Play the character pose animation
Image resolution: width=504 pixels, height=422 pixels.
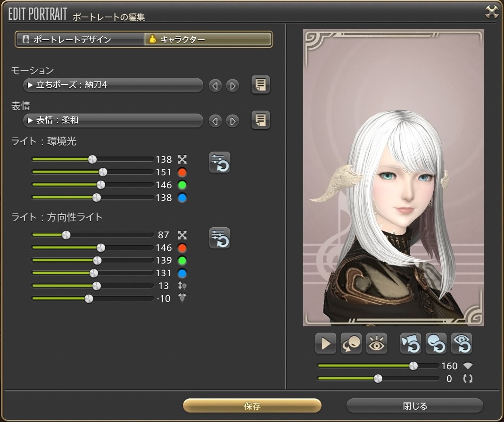(x=325, y=344)
